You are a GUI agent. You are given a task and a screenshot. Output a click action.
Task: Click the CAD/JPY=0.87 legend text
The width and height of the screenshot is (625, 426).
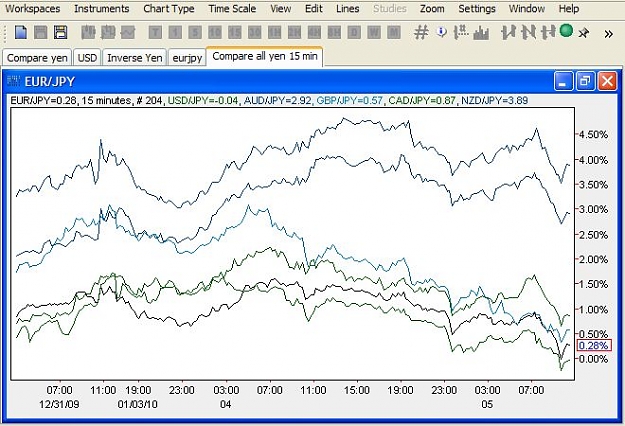tap(422, 100)
